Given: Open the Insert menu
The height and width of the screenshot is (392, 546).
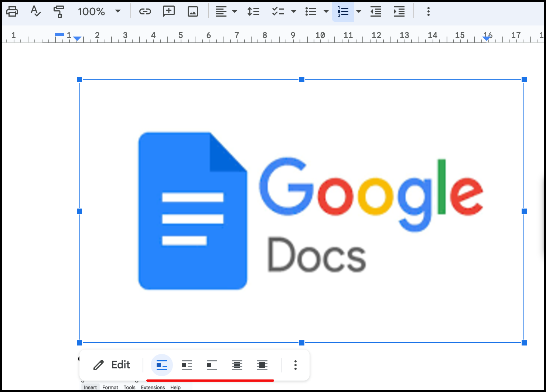Looking at the screenshot, I should [x=90, y=387].
